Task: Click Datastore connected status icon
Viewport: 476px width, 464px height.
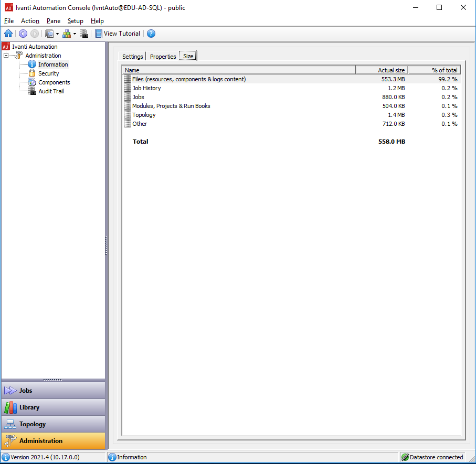Action: (x=405, y=457)
